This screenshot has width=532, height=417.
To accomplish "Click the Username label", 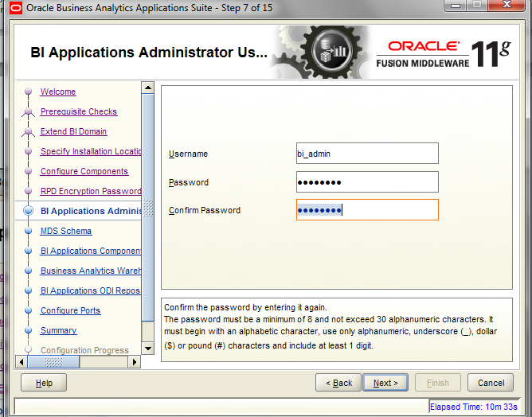I will pos(188,154).
